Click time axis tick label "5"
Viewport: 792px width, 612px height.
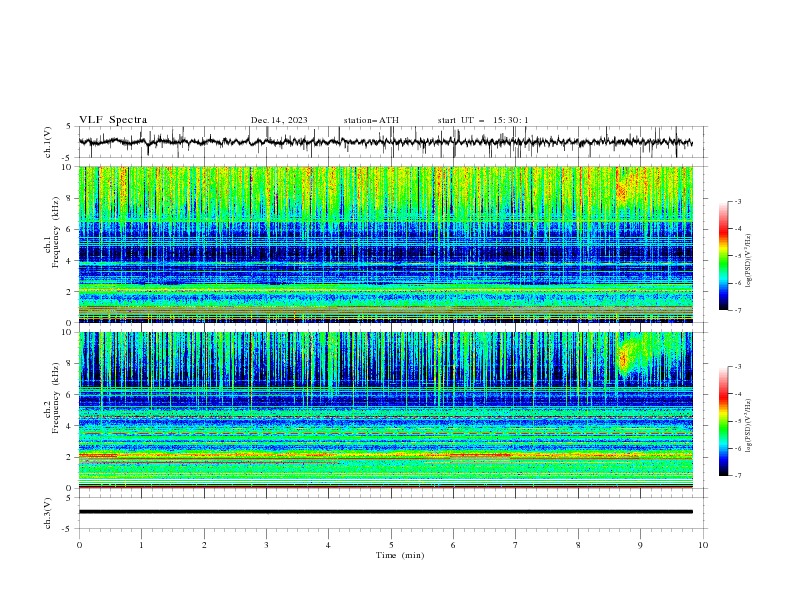point(391,545)
